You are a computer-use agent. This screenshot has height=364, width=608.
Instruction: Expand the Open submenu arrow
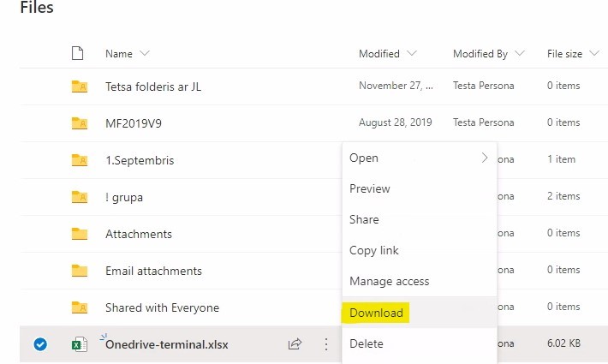point(485,158)
